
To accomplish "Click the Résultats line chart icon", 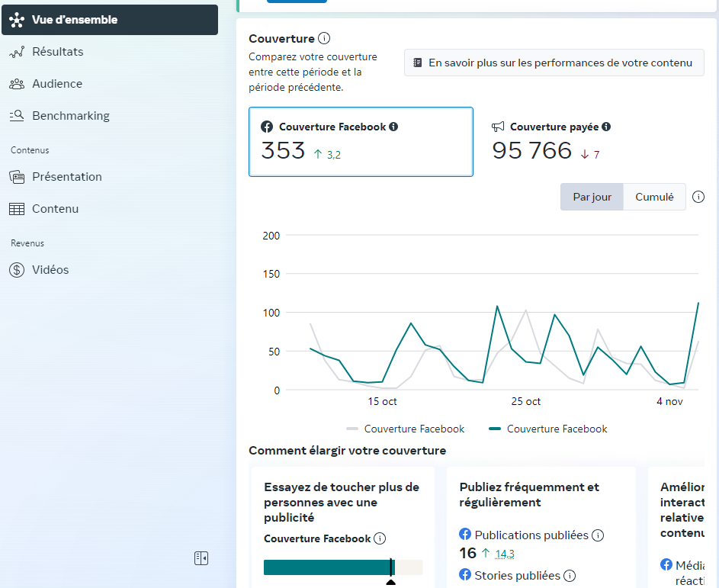I will point(17,52).
